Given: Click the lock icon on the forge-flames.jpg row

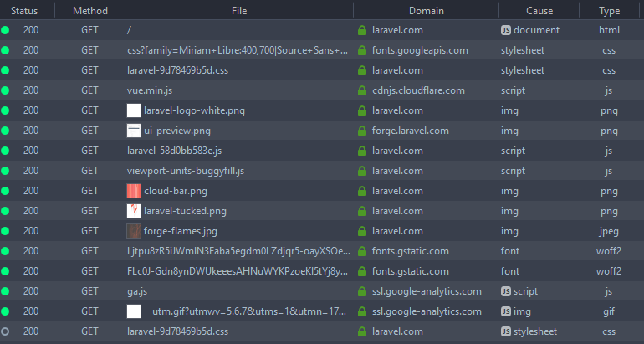Looking at the screenshot, I should coord(362,231).
